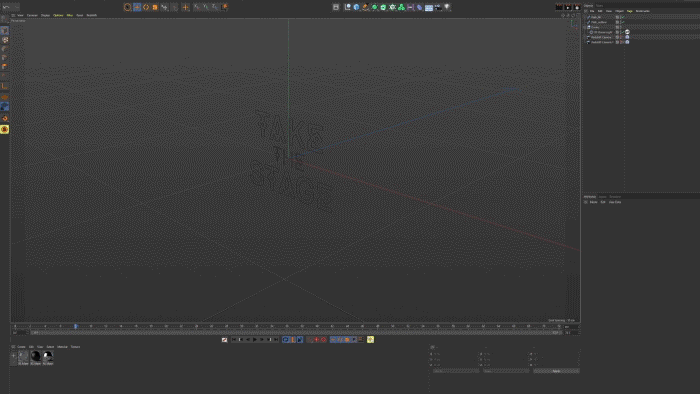Collapse the Cloner object tree

click(585, 27)
